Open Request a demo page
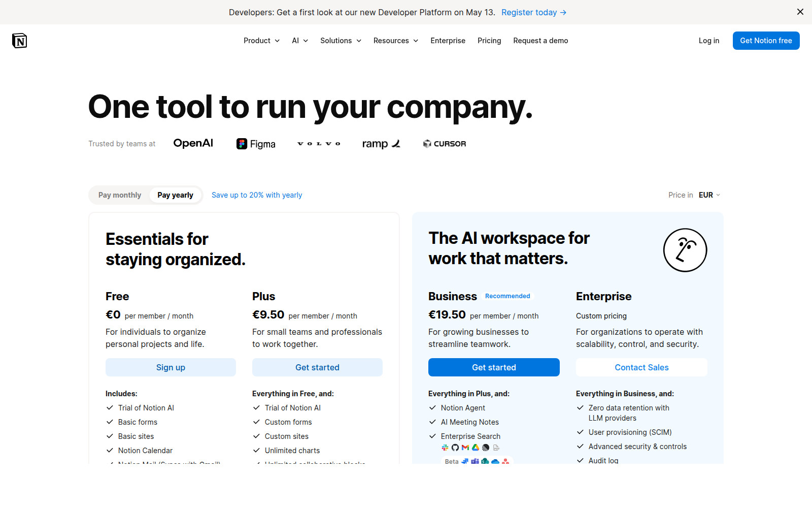The image size is (812, 508). pyautogui.click(x=540, y=41)
